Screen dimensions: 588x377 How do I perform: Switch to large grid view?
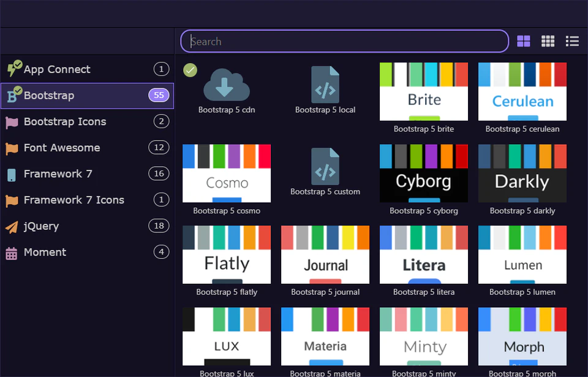pyautogui.click(x=524, y=41)
